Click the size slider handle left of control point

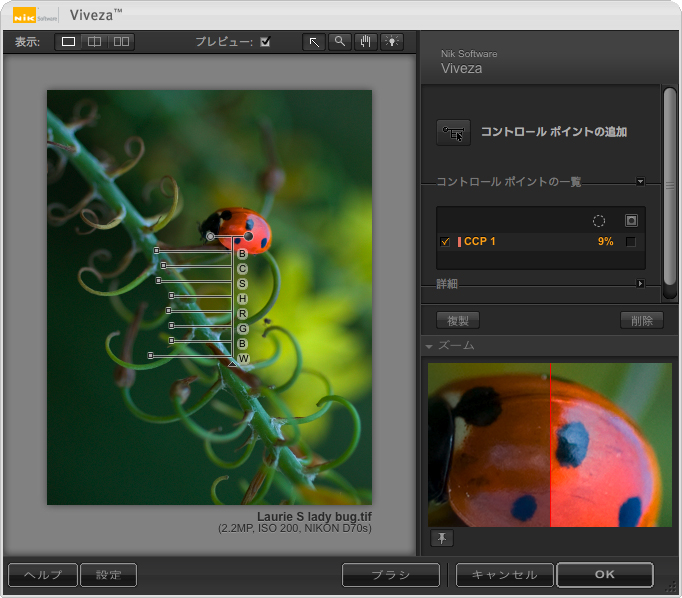pos(210,237)
